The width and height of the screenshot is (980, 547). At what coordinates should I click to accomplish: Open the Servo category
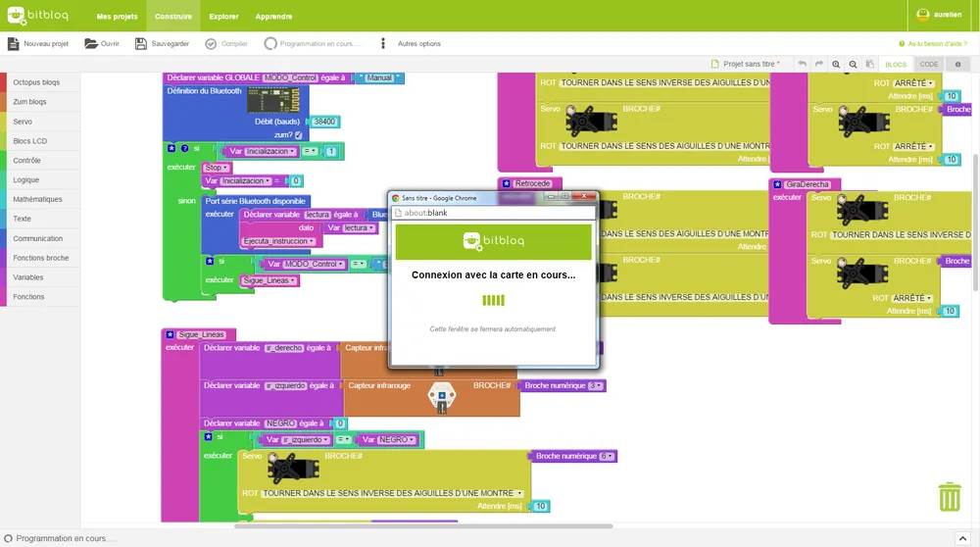click(x=40, y=122)
